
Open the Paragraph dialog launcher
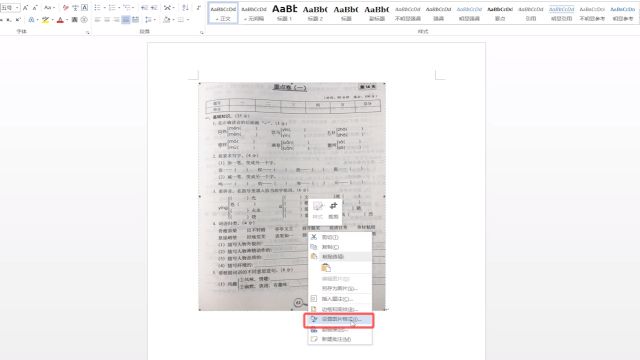pyautogui.click(x=202, y=32)
